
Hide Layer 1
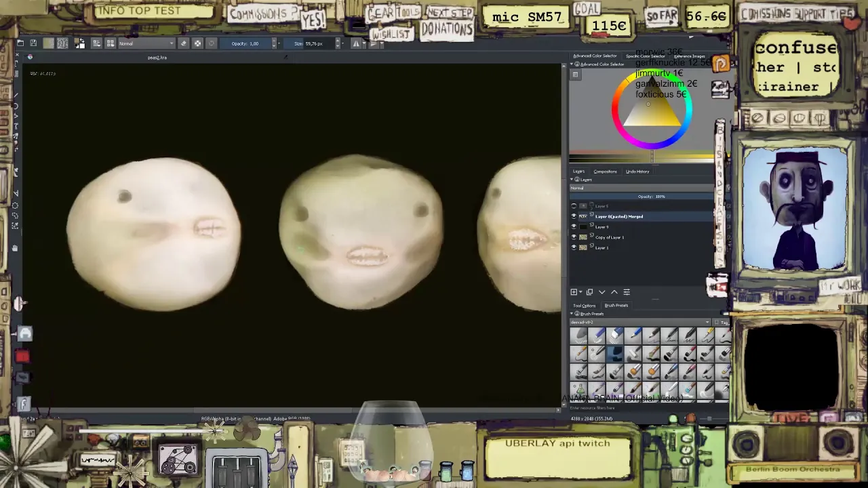click(x=574, y=248)
